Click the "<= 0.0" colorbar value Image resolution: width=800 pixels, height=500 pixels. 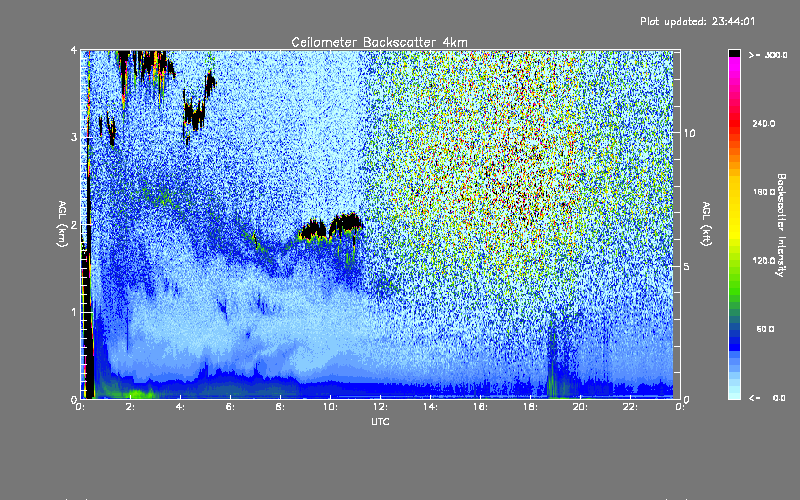tap(767, 398)
